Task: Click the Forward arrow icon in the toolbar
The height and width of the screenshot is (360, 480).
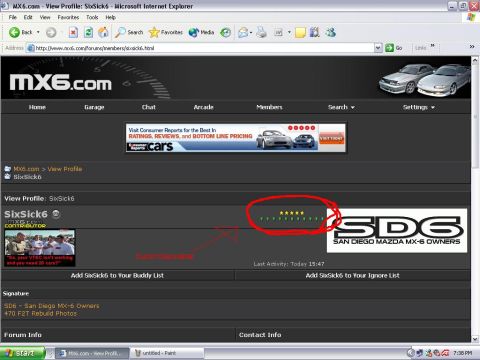Action: (51, 32)
